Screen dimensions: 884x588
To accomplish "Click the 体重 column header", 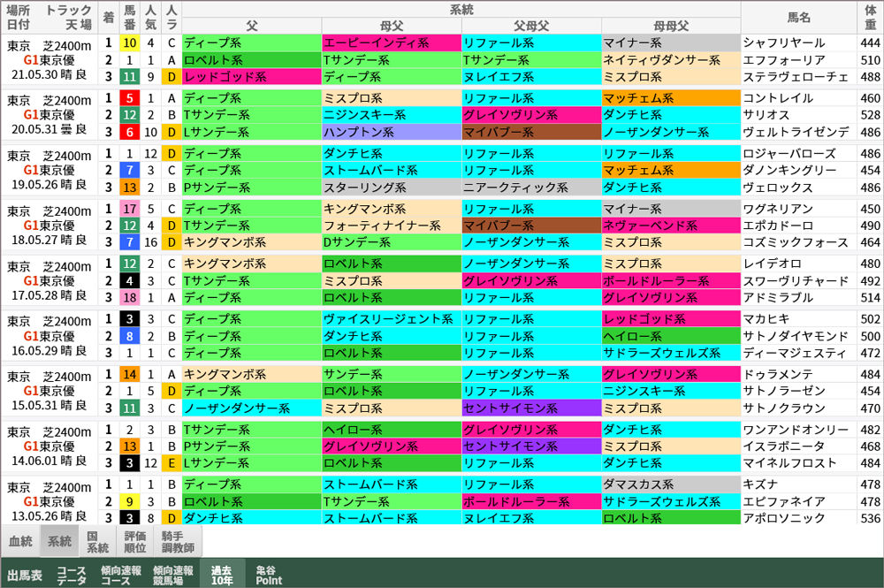I will coord(870,17).
